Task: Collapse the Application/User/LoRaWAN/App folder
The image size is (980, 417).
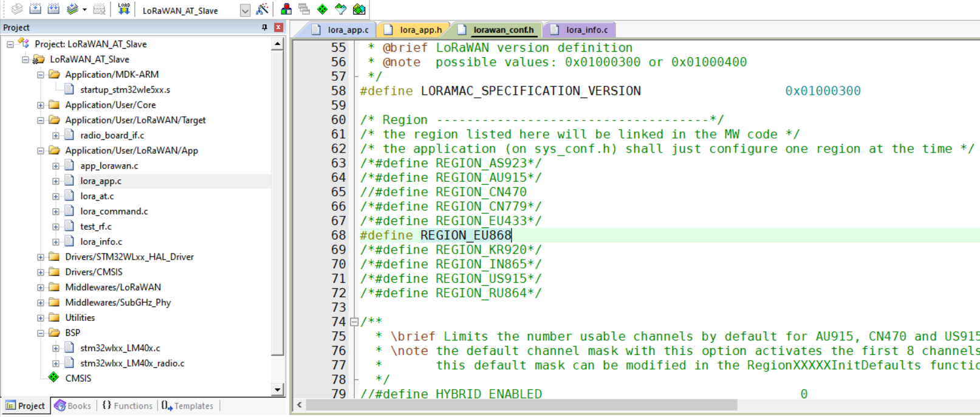Action: pos(41,151)
